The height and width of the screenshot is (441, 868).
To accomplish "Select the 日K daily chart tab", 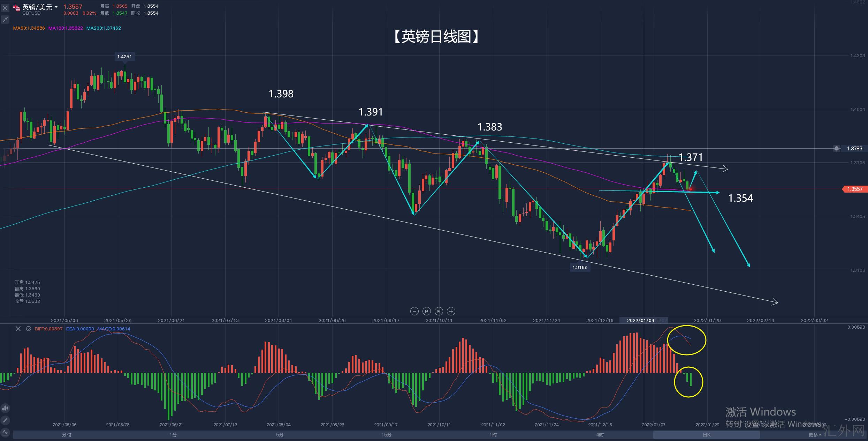I will 706,435.
